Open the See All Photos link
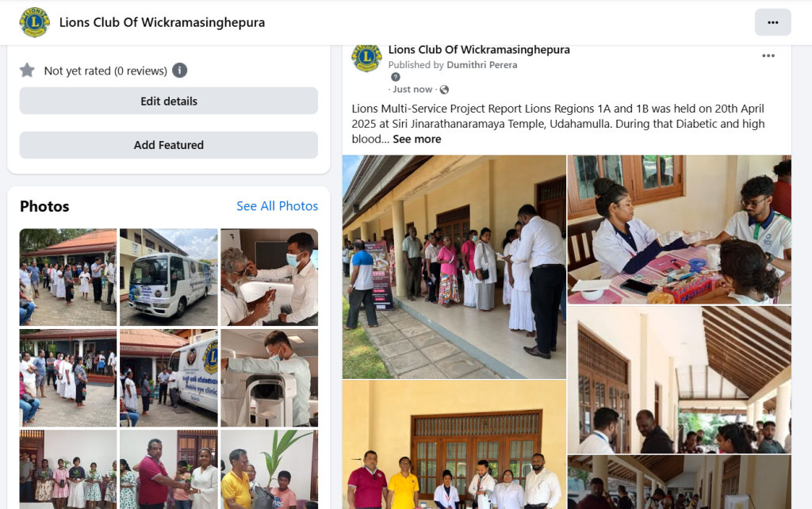The height and width of the screenshot is (509, 812). tap(277, 206)
